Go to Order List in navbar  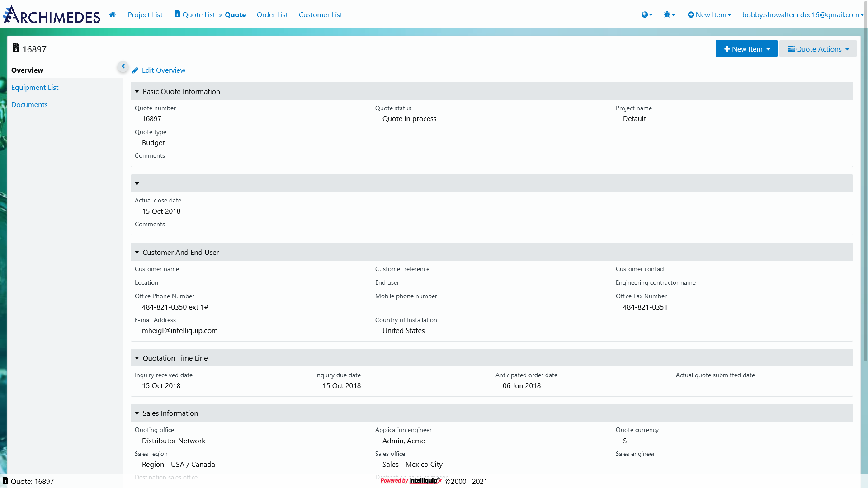click(x=272, y=14)
